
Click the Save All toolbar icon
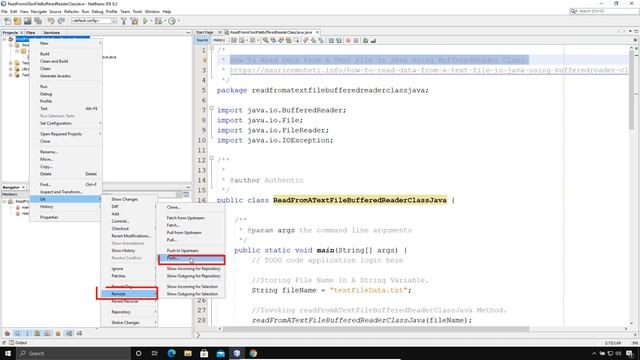pos(38,21)
